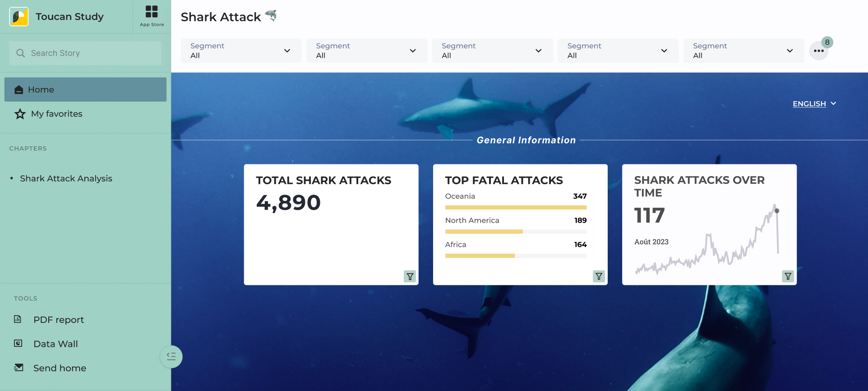Open the fifth Segment dropdown
Image resolution: width=868 pixels, height=391 pixels.
click(x=743, y=51)
